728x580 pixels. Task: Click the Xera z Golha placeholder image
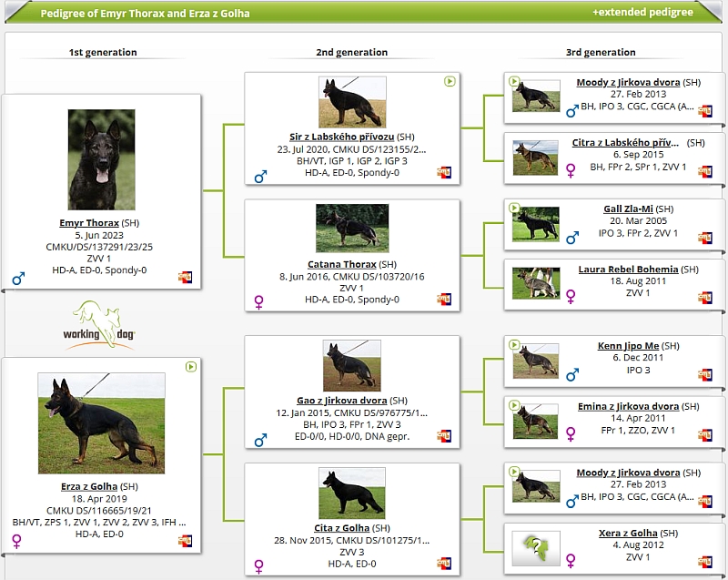pos(536,548)
